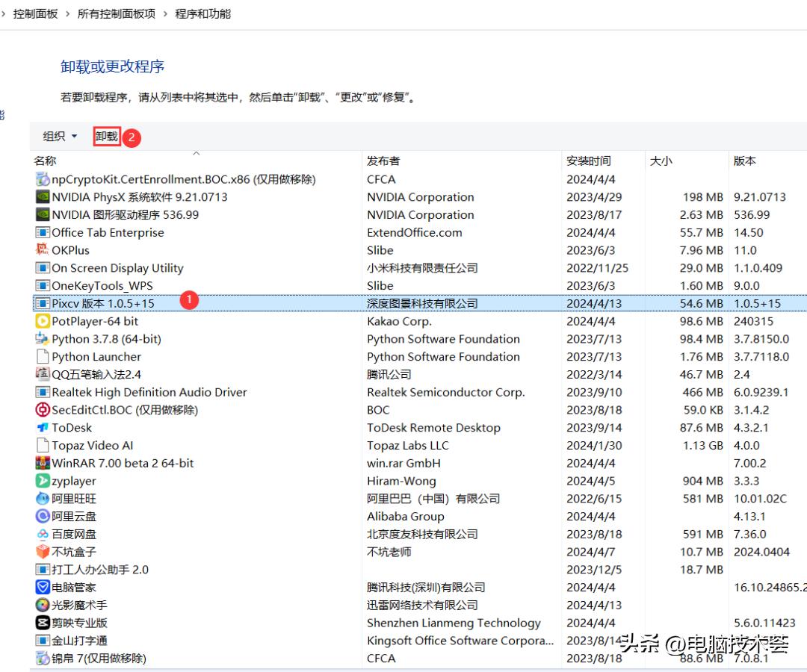Screen dimensions: 807x672
Task: Click the 阿里旺旺 icon
Action: click(42, 499)
